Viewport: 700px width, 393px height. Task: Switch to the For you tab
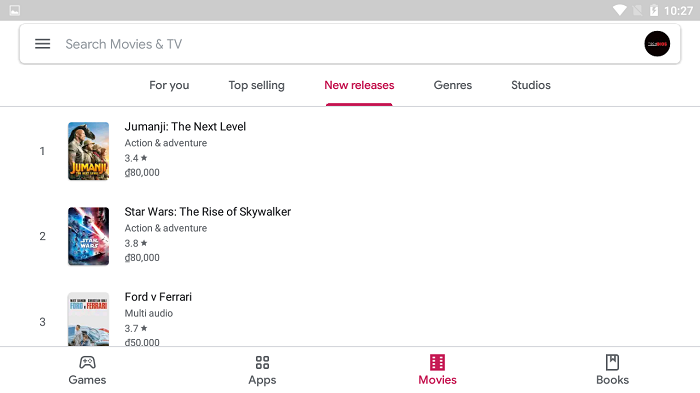click(x=169, y=85)
